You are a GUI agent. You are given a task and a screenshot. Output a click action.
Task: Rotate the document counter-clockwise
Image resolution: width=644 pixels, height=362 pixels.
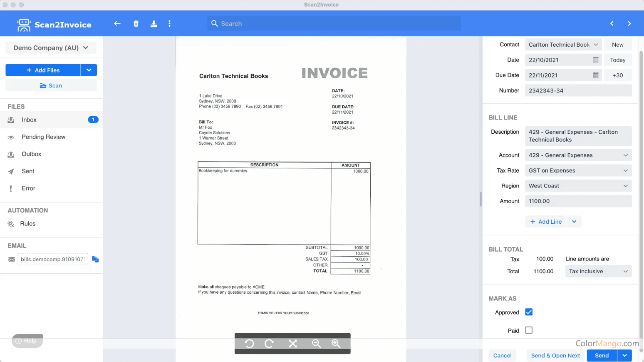[249, 343]
